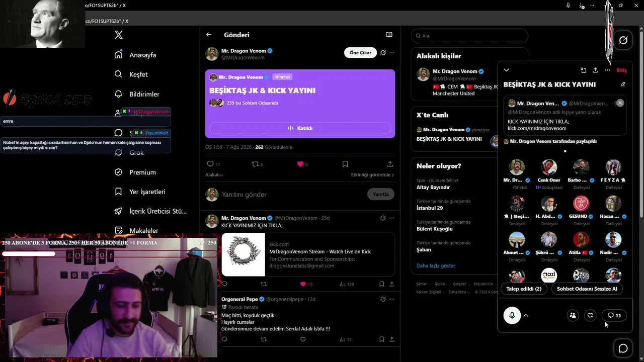This screenshot has height=362, width=644.
Task: Share the main BEŞİKTAŞ JK post
Action: (x=390, y=164)
